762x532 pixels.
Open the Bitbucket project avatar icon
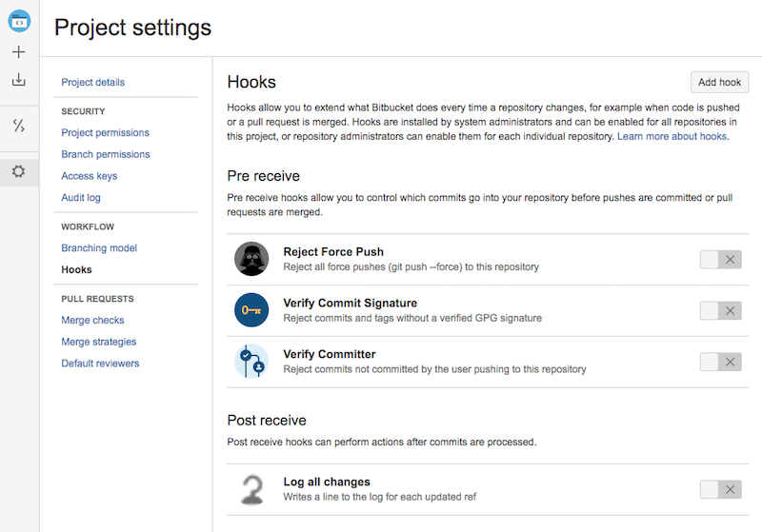(19, 21)
